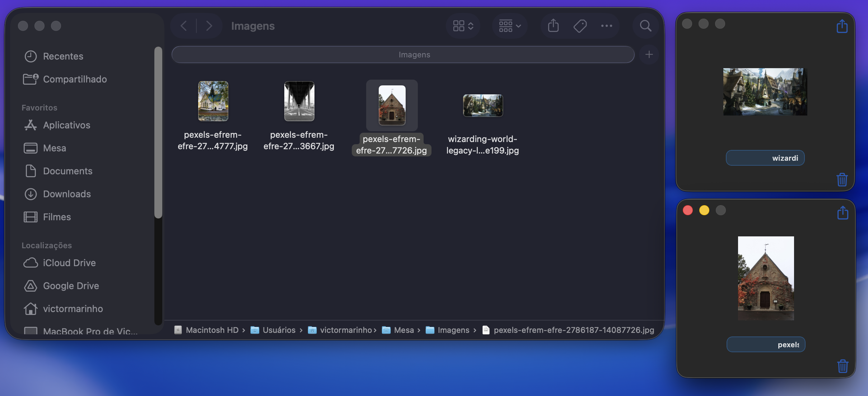Screen dimensions: 868x396
Task: Click the forward navigation arrow
Action: [x=209, y=26]
